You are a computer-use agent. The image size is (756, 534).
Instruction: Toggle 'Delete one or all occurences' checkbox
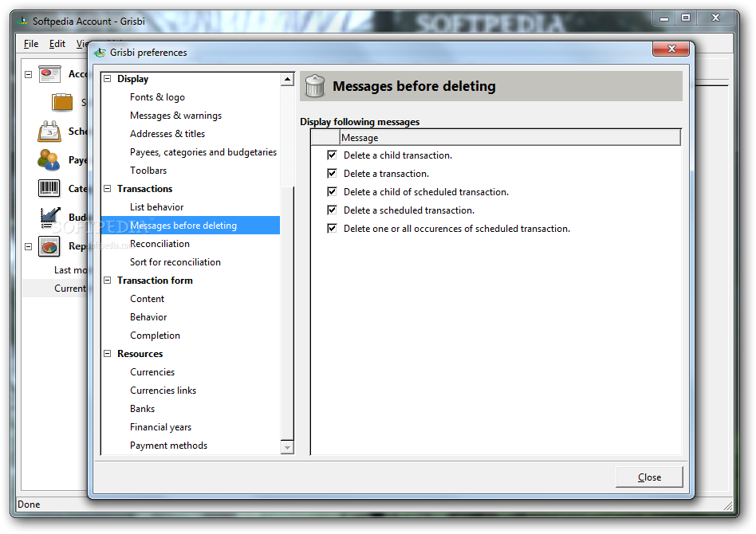(x=332, y=228)
